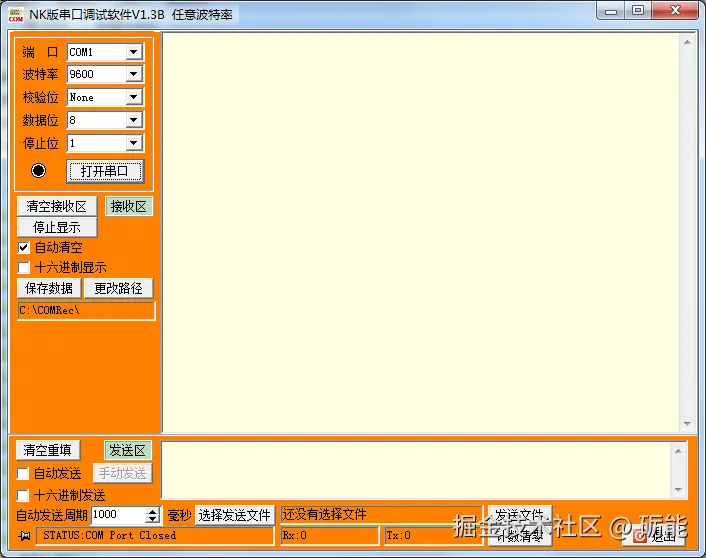
Task: Maximize the NK serial debugger window
Action: click(x=638, y=11)
